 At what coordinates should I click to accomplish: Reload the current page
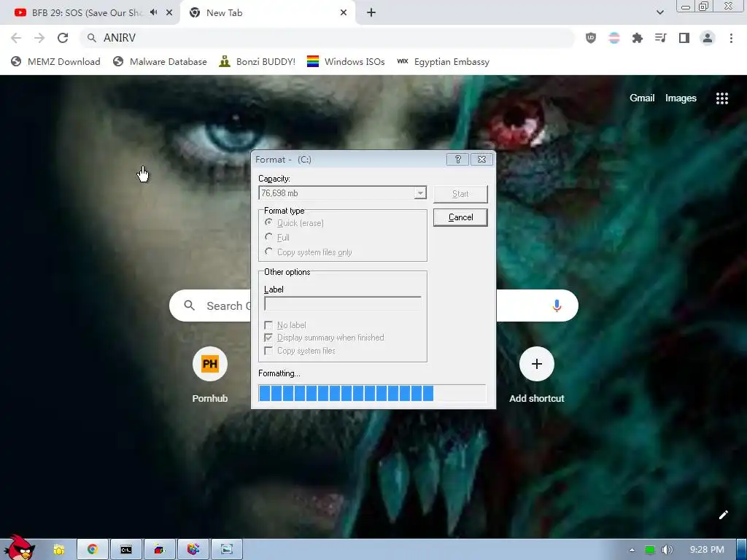pyautogui.click(x=63, y=38)
